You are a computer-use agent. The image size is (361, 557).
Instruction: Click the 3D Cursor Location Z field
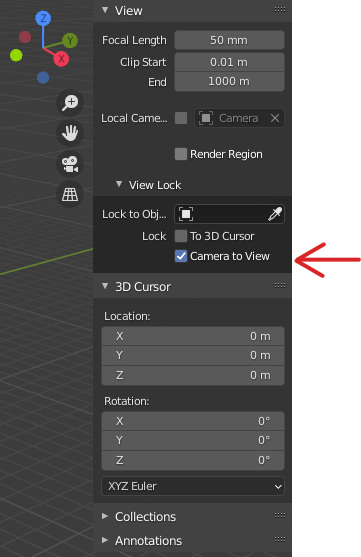point(193,375)
